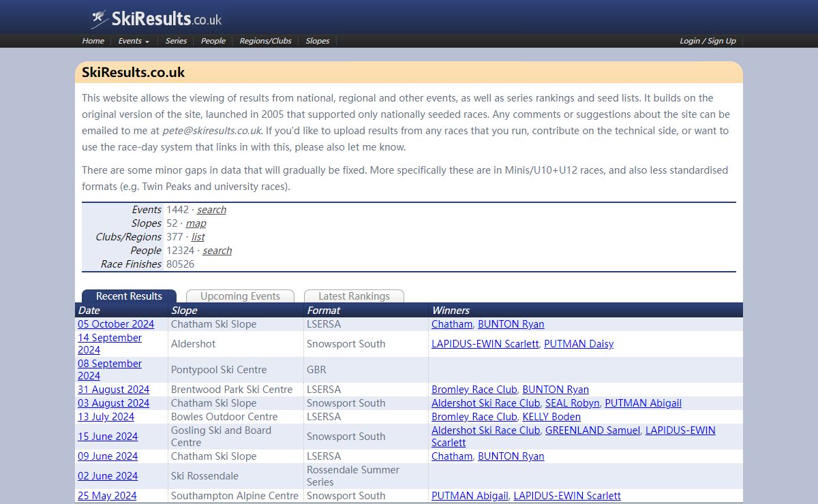Image resolution: width=818 pixels, height=504 pixels.
Task: Open the Clubs/Regions list link
Action: click(x=198, y=237)
